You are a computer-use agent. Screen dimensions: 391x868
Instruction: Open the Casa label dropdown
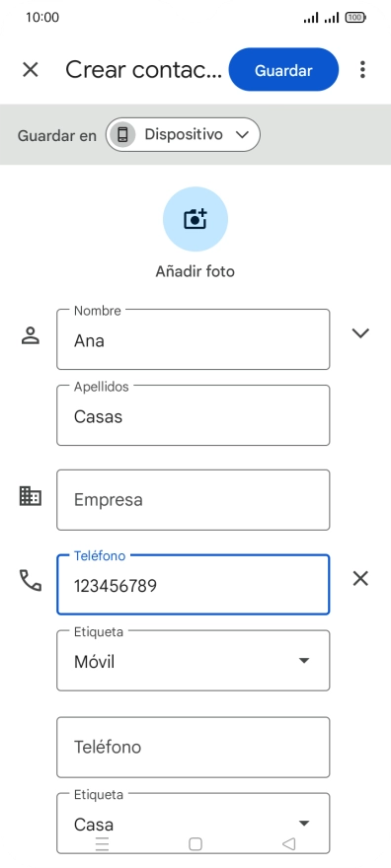click(x=194, y=824)
